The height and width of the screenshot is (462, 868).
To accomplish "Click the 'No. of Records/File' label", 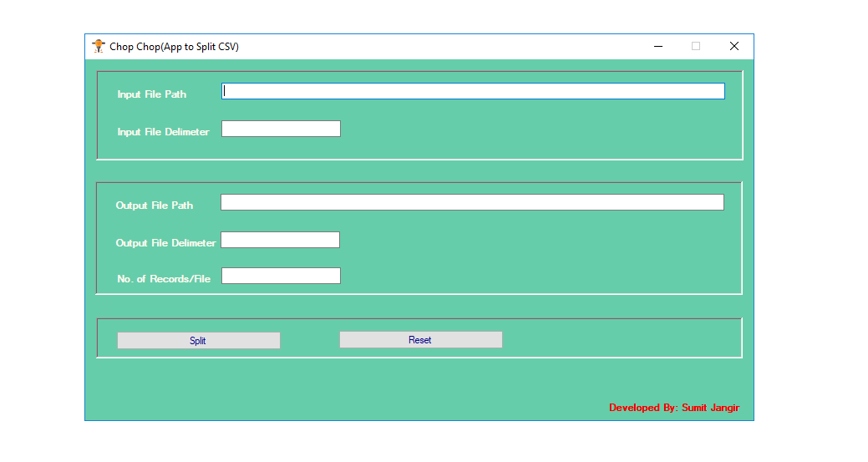I will pos(164,279).
